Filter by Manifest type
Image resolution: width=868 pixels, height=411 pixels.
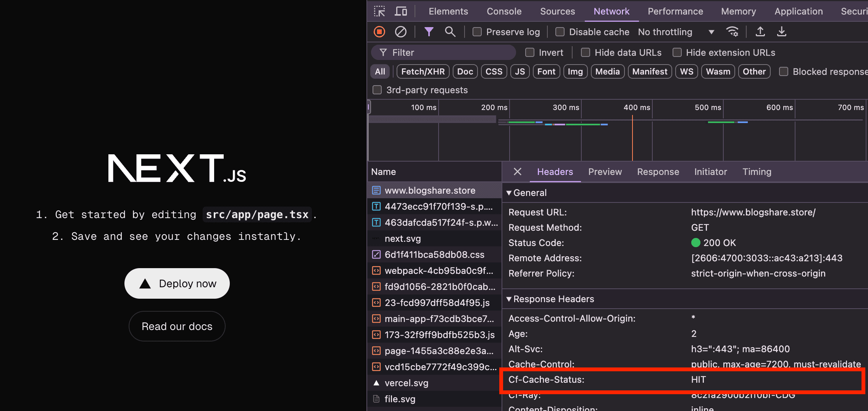pos(650,71)
